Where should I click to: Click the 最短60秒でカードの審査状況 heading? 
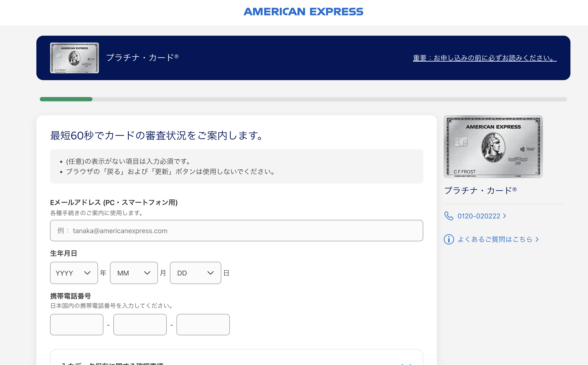[157, 135]
